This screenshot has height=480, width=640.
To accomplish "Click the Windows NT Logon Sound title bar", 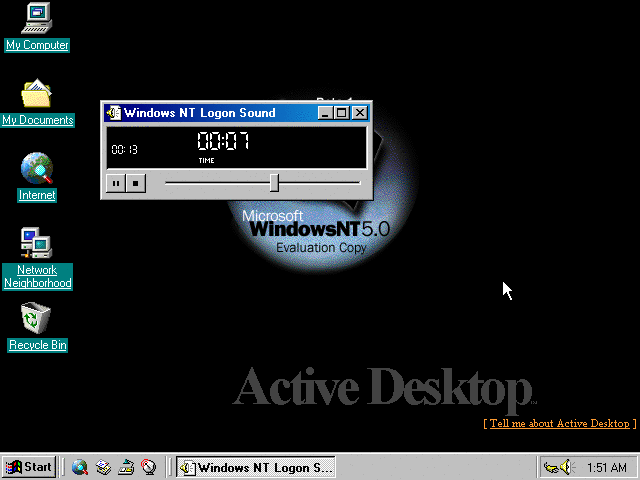I will click(x=236, y=113).
